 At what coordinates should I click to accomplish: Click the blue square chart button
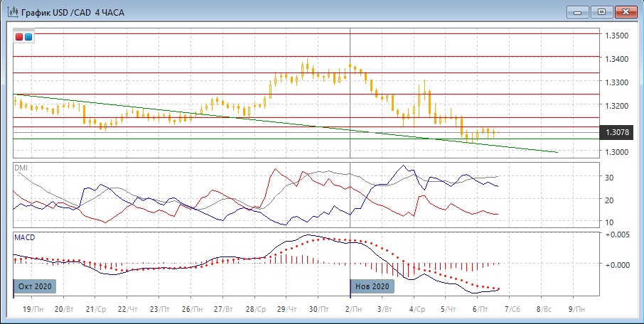click(x=28, y=37)
